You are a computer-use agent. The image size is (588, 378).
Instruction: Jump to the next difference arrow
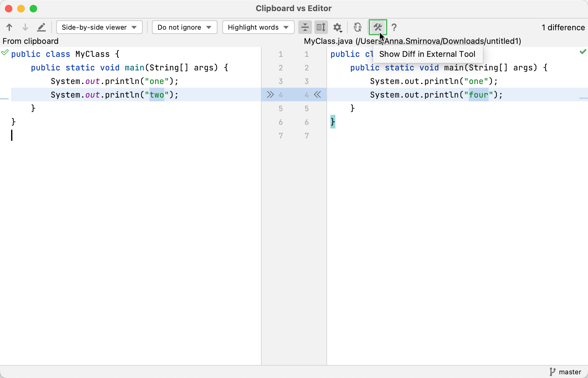pos(25,27)
